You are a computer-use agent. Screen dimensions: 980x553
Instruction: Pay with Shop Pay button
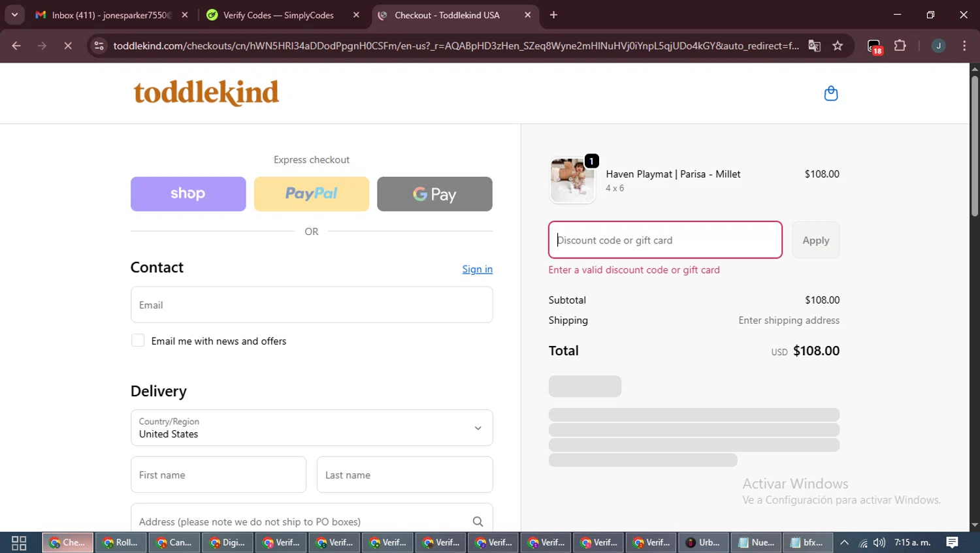click(x=188, y=194)
